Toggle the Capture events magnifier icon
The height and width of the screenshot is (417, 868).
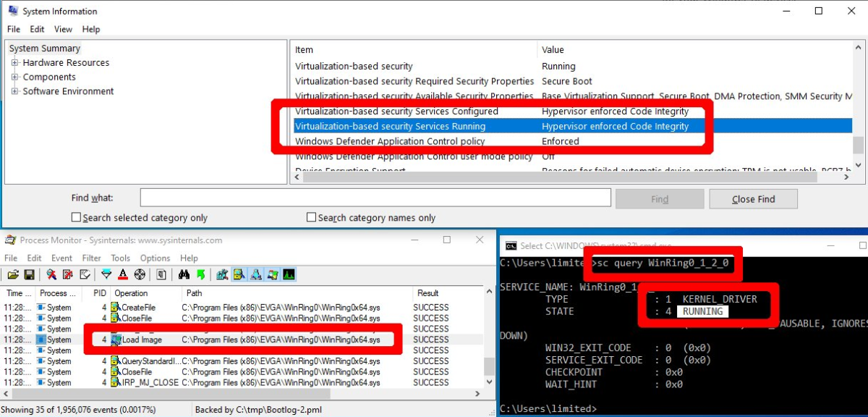(51, 275)
